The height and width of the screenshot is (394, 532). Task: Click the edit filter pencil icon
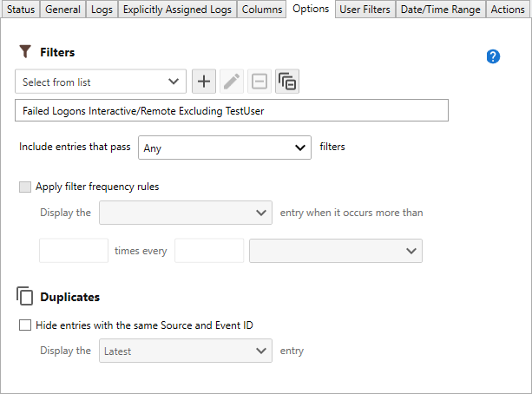[232, 82]
